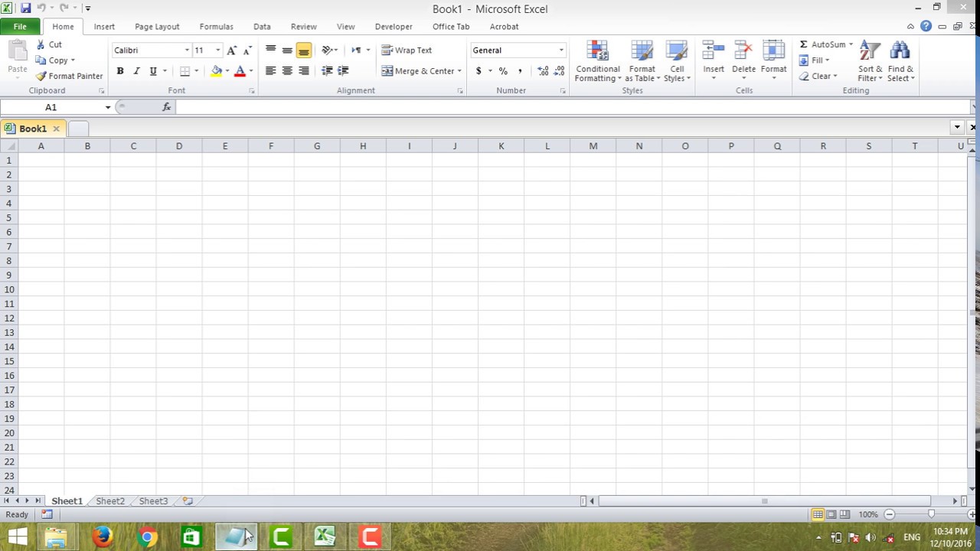Open the font name dropdown

click(x=187, y=51)
